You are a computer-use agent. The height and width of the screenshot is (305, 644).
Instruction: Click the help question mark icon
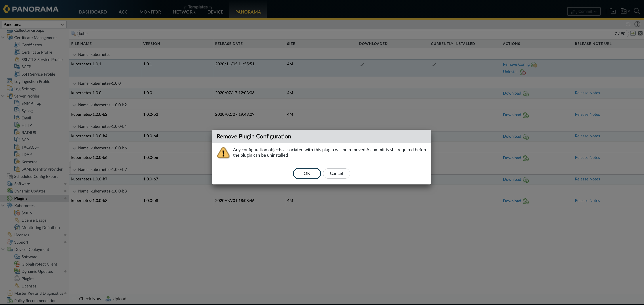[x=637, y=24]
